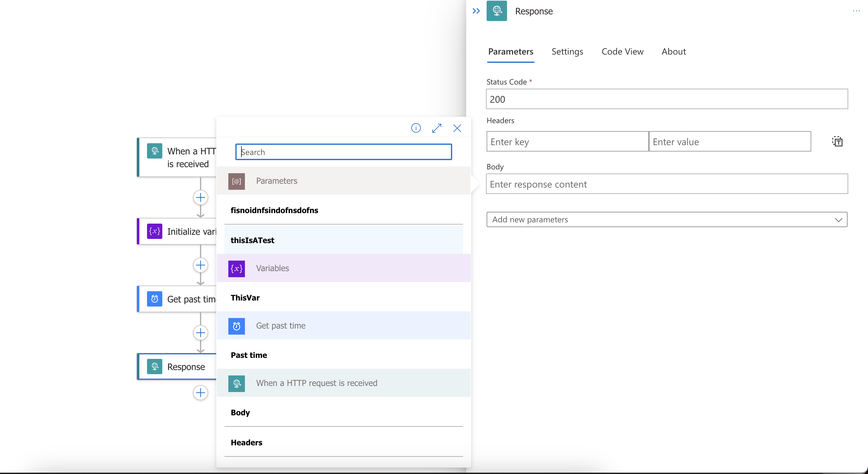868x474 pixels.
Task: Close the dynamic content popup
Action: [457, 128]
